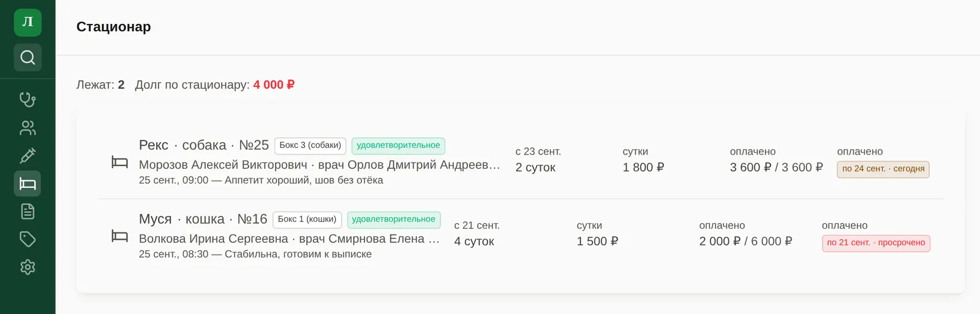The image size is (980, 314).
Task: Click the 4 000 ₽ debt amount
Action: pos(274,85)
